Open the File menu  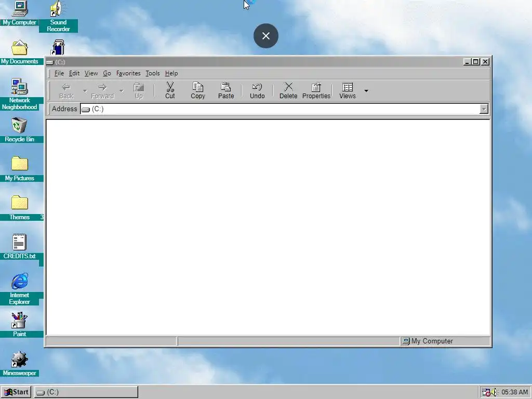pos(59,73)
